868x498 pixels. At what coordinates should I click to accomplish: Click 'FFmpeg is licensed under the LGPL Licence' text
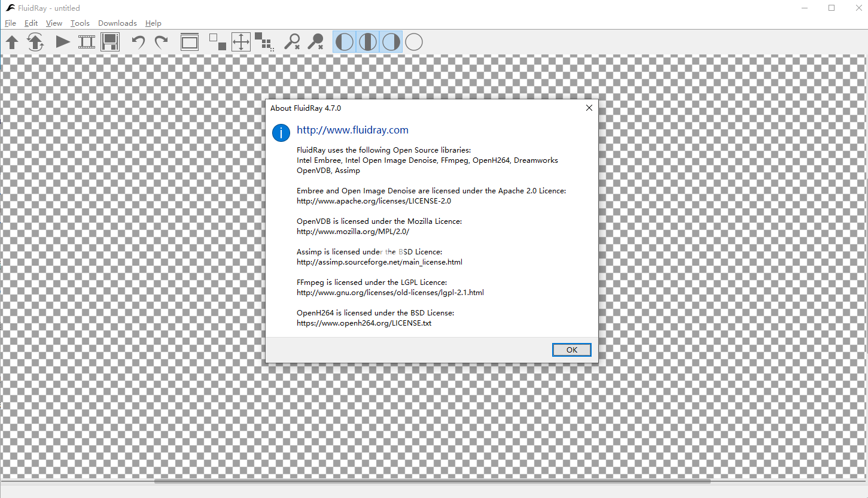tap(371, 283)
